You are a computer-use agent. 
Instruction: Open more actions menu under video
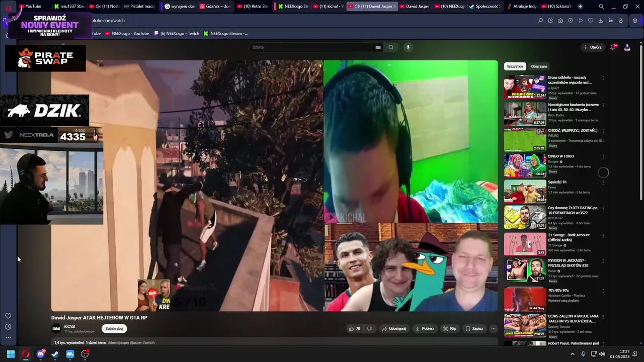pos(493,329)
